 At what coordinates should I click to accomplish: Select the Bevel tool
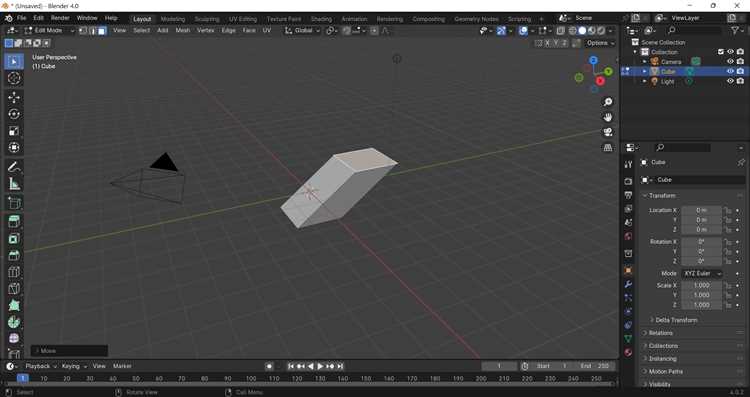[14, 255]
